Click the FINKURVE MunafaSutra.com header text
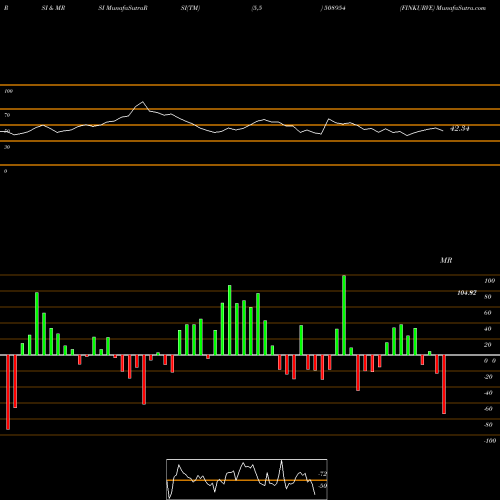 [443, 8]
